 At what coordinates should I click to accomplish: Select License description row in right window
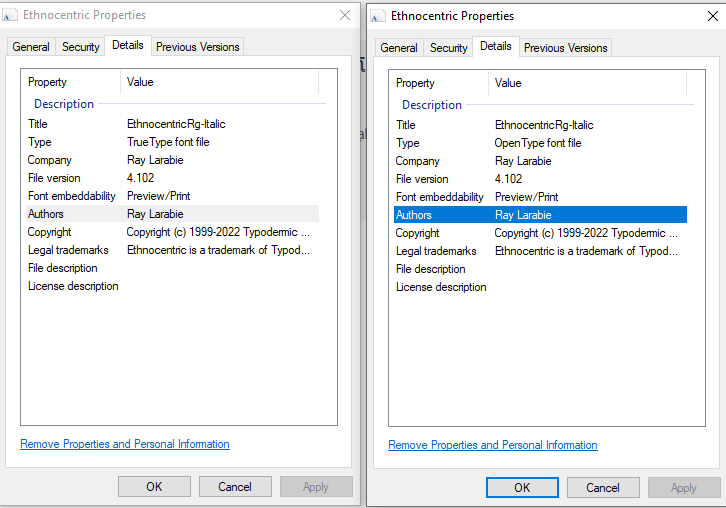(x=540, y=287)
